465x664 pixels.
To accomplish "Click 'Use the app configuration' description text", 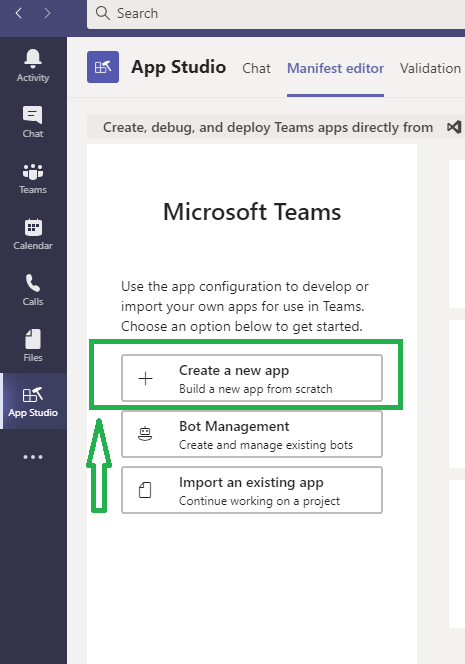I will point(245,306).
